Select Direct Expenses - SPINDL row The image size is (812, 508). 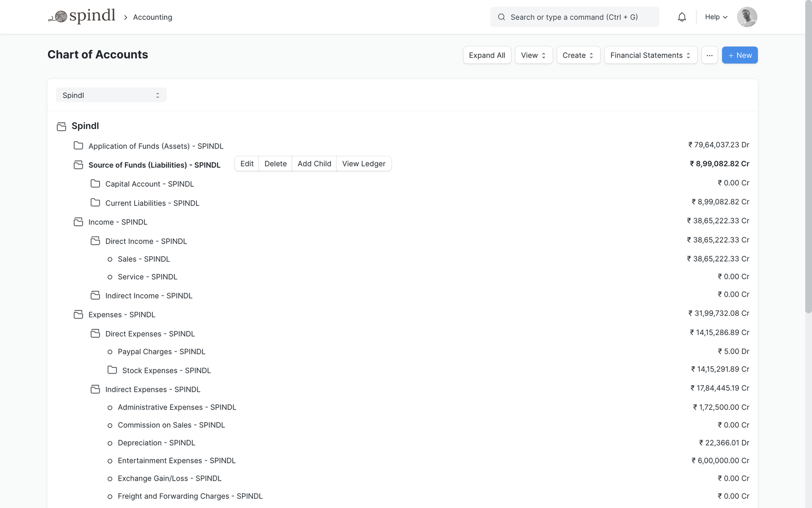pos(150,334)
